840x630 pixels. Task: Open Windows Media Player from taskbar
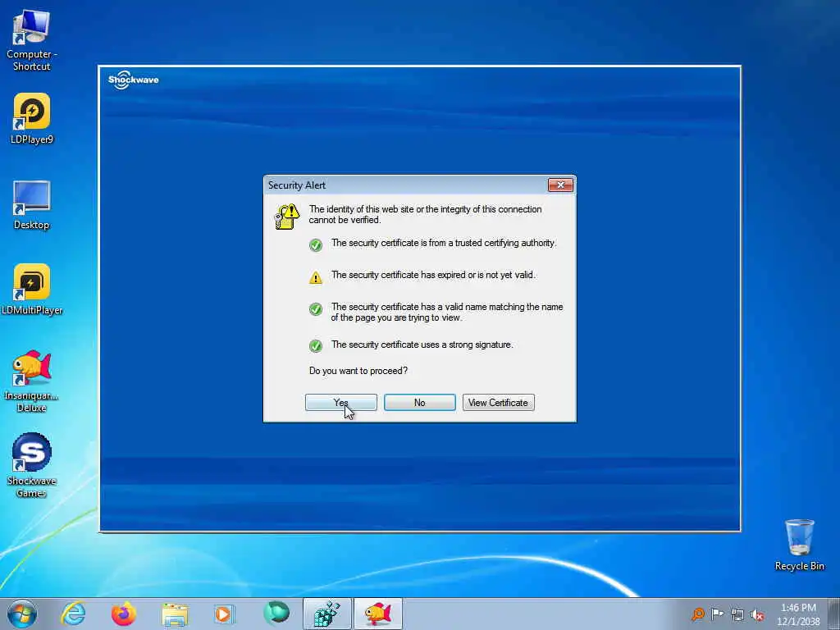pyautogui.click(x=223, y=614)
